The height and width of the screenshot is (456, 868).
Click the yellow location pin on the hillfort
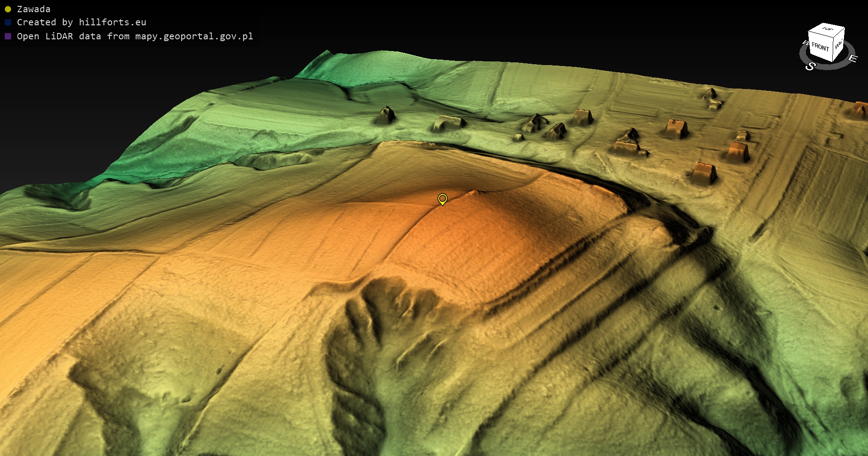(x=443, y=199)
